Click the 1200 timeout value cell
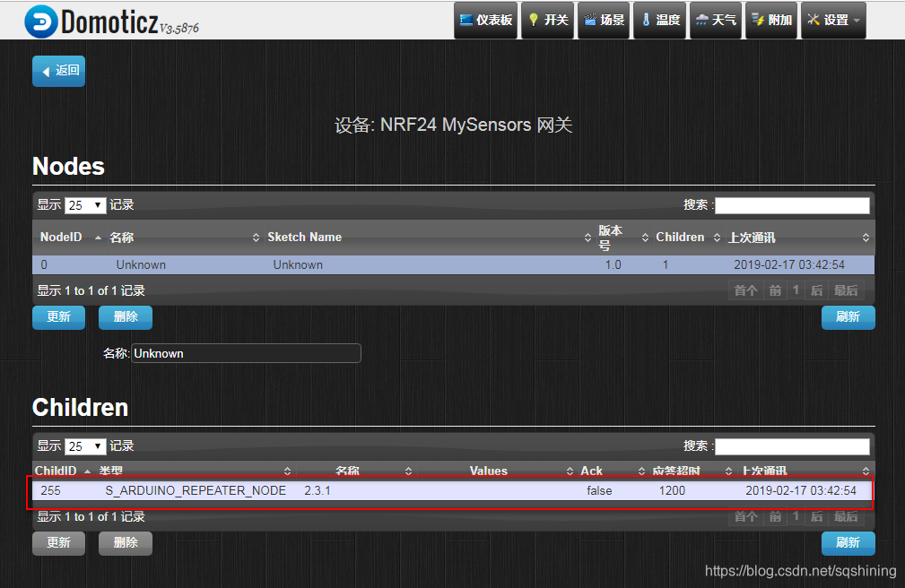Image resolution: width=905 pixels, height=588 pixels. tap(672, 490)
